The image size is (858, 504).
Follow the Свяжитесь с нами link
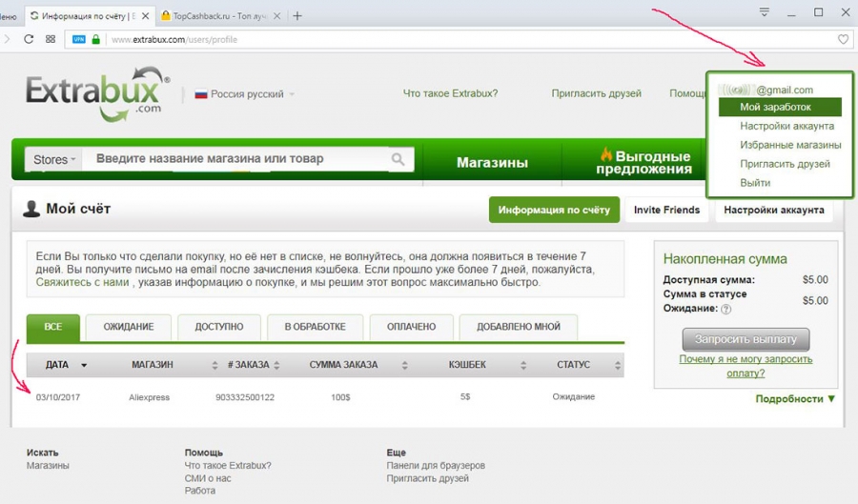tap(82, 283)
